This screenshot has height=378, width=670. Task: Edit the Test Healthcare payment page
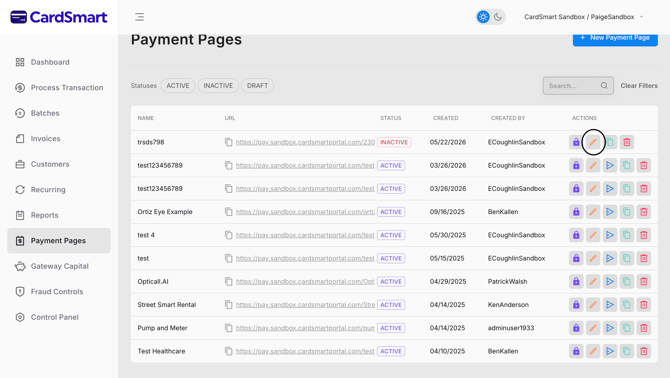pos(593,351)
